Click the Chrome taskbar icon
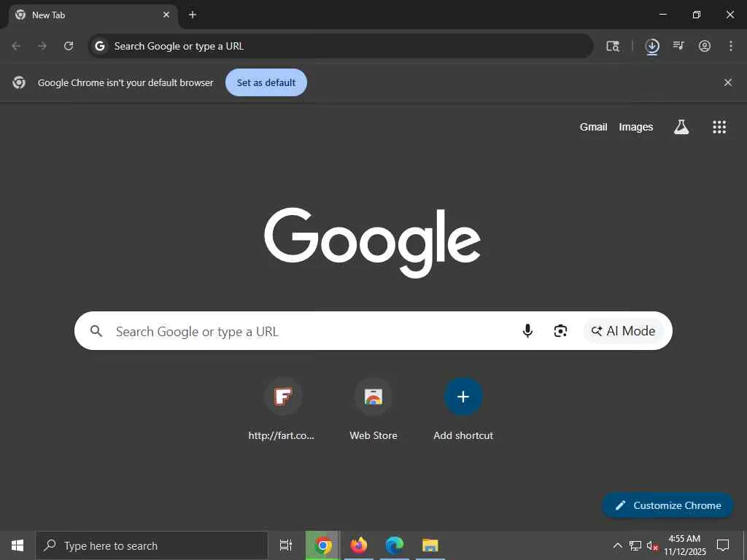 coord(322,545)
